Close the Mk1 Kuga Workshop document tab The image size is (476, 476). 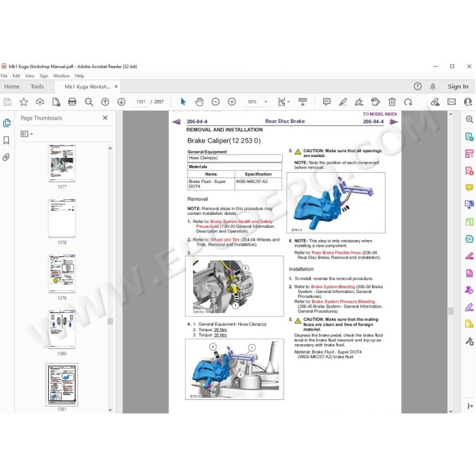point(116,86)
